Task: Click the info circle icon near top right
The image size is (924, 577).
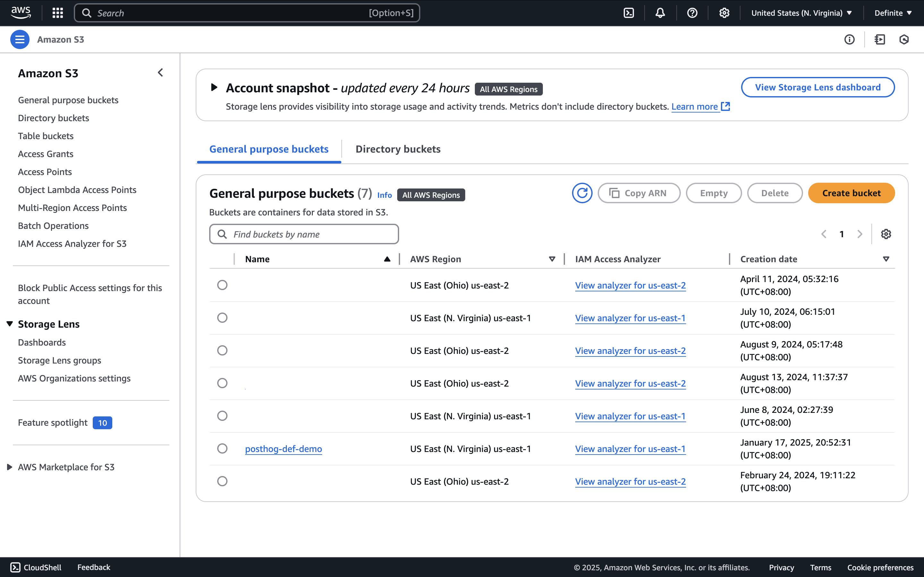Action: coord(849,39)
